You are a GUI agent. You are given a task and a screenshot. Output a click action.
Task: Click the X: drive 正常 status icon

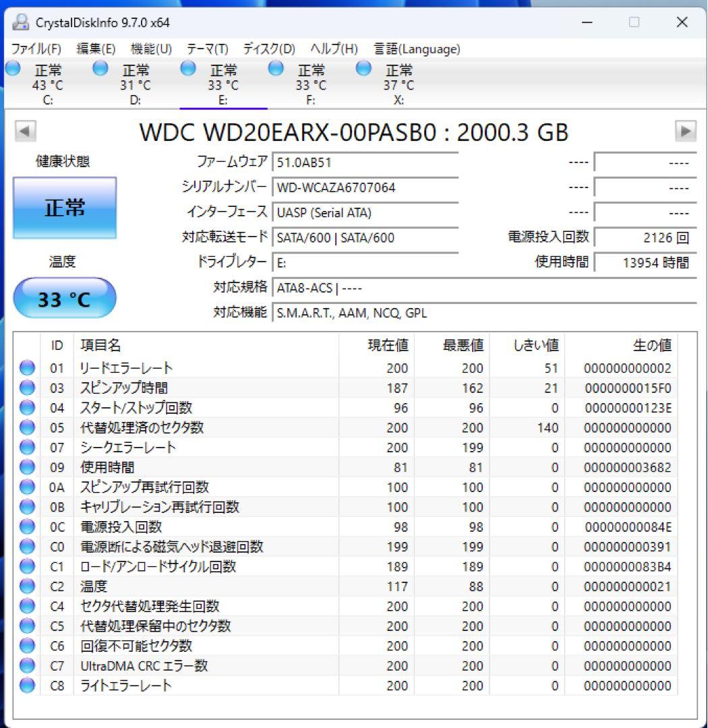[363, 67]
